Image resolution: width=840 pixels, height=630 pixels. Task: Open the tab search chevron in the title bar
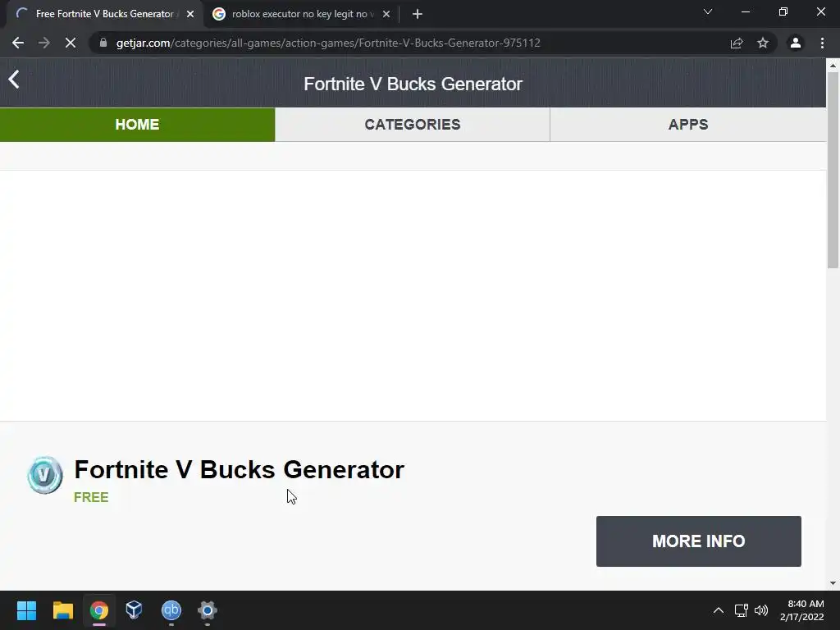pos(708,11)
